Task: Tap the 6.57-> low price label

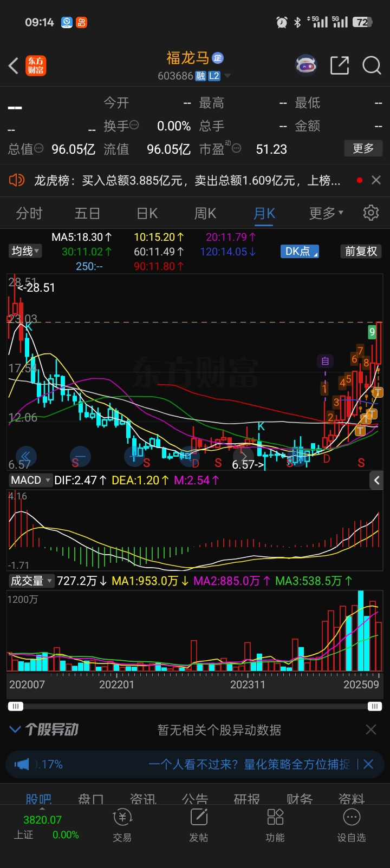Action: (x=248, y=464)
